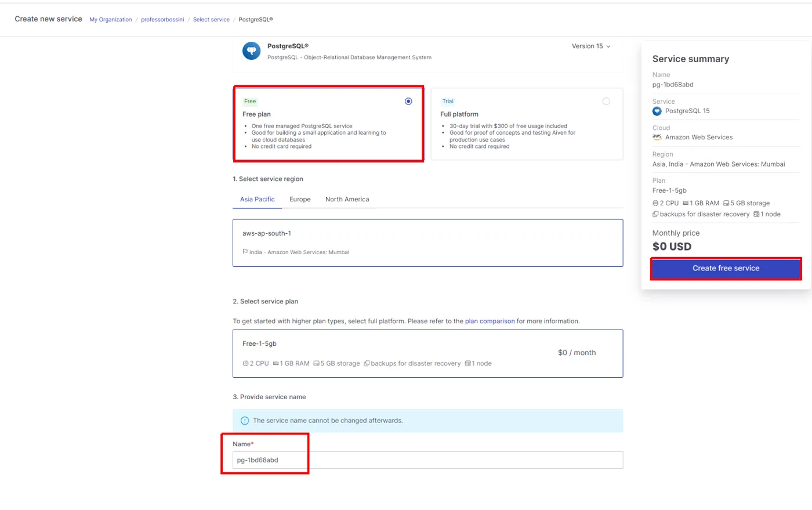Click the CPU icon in Service summary plan
Viewport: 812px width, 510px height.
[x=655, y=203]
